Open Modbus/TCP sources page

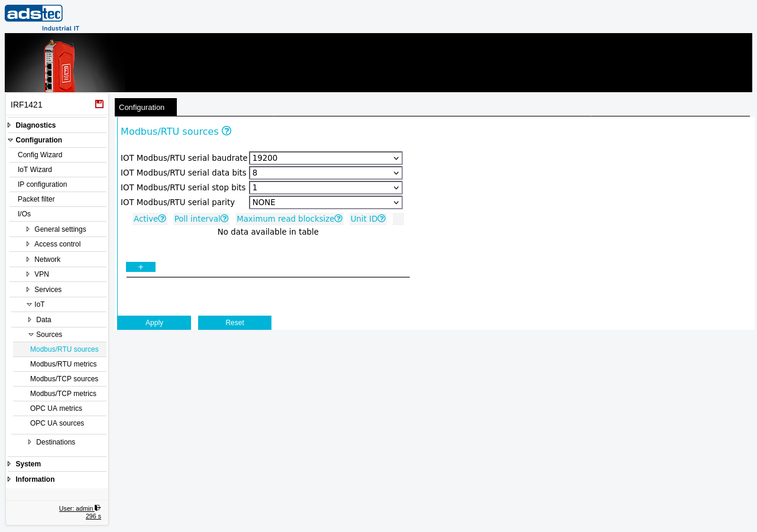click(x=64, y=379)
